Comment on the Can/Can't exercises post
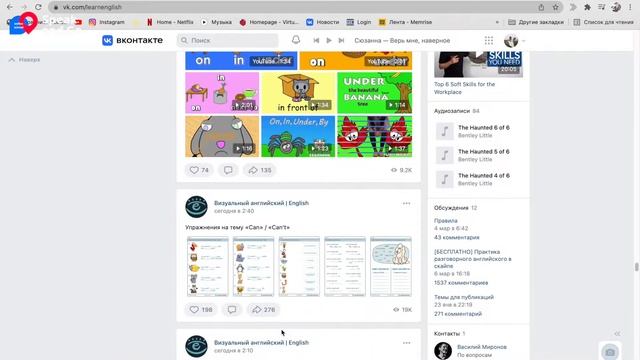This screenshot has height=360, width=640. click(x=232, y=310)
